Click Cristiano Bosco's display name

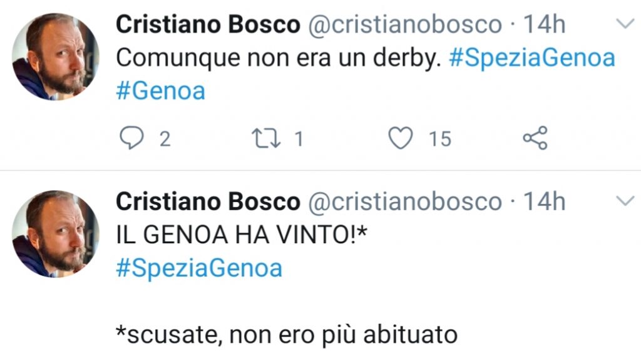click(207, 24)
